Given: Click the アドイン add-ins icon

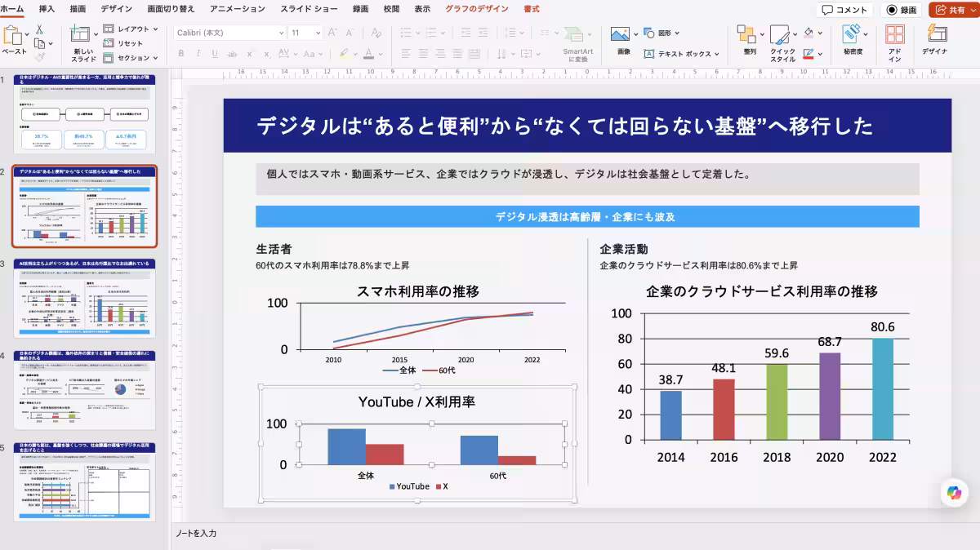Looking at the screenshot, I should coord(895,34).
